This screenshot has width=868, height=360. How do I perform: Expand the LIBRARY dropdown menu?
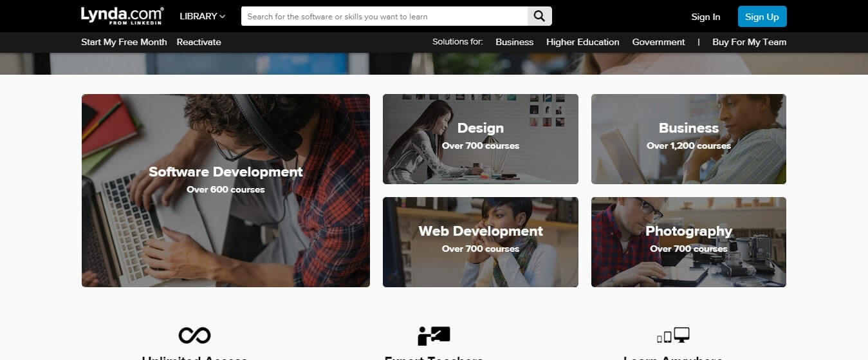[x=203, y=16]
